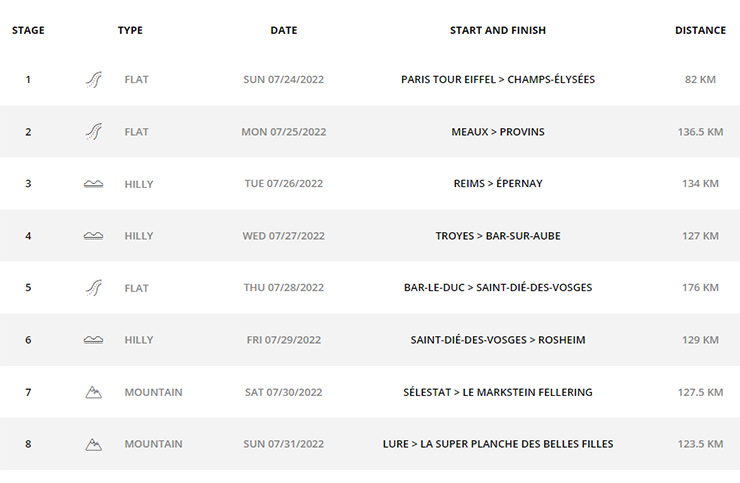Click the mountain icon in the Lure row
The width and height of the screenshot is (740, 483).
click(93, 444)
